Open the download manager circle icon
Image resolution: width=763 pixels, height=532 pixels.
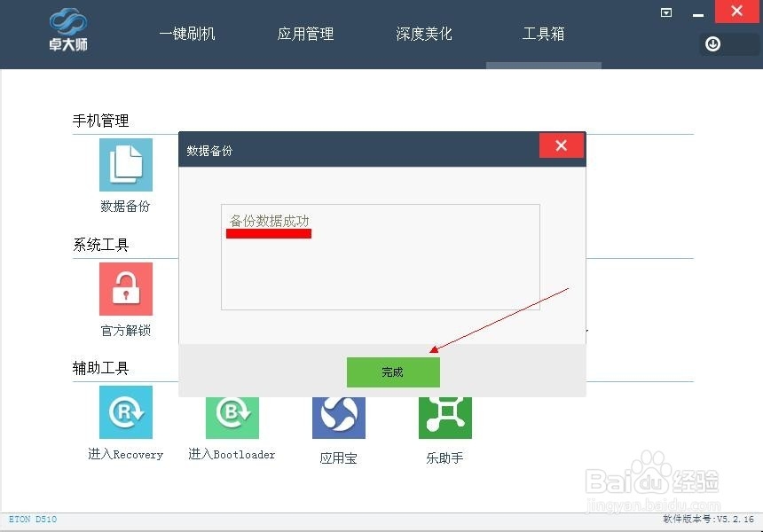tap(713, 43)
